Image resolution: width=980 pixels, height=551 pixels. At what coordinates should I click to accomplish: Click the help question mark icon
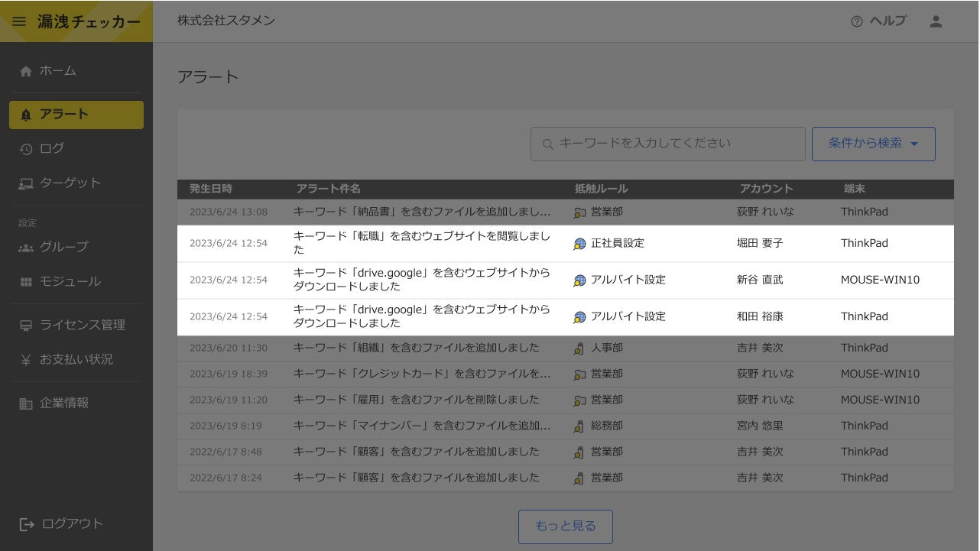856,21
